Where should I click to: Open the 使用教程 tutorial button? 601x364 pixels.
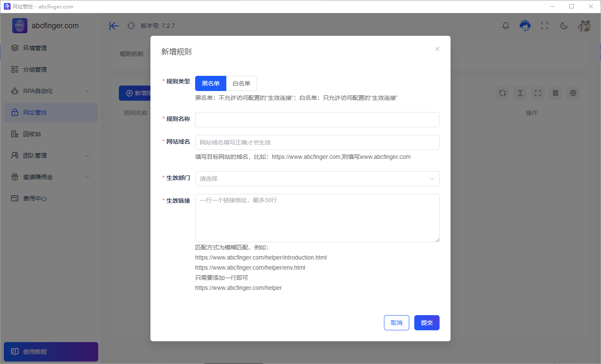[x=51, y=352]
